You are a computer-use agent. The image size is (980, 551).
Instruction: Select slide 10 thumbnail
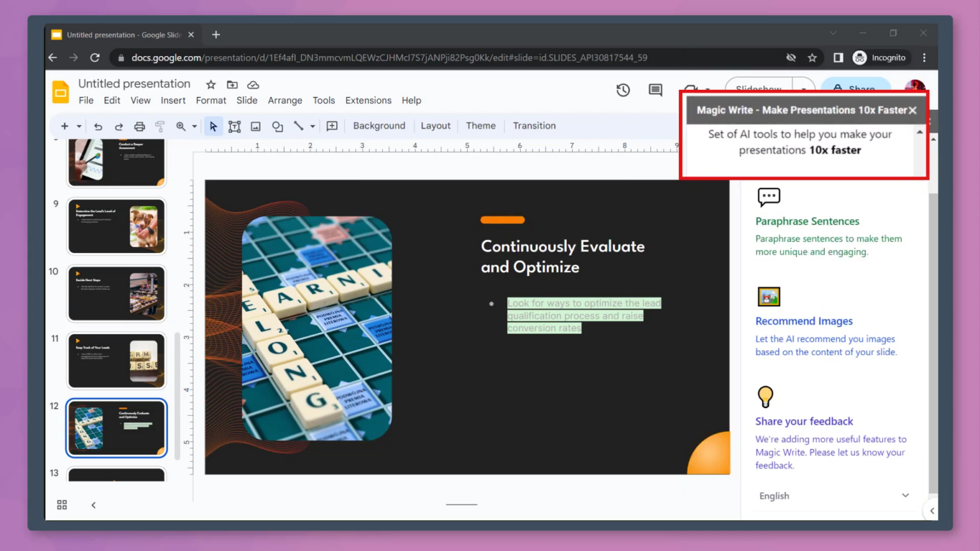(x=116, y=293)
